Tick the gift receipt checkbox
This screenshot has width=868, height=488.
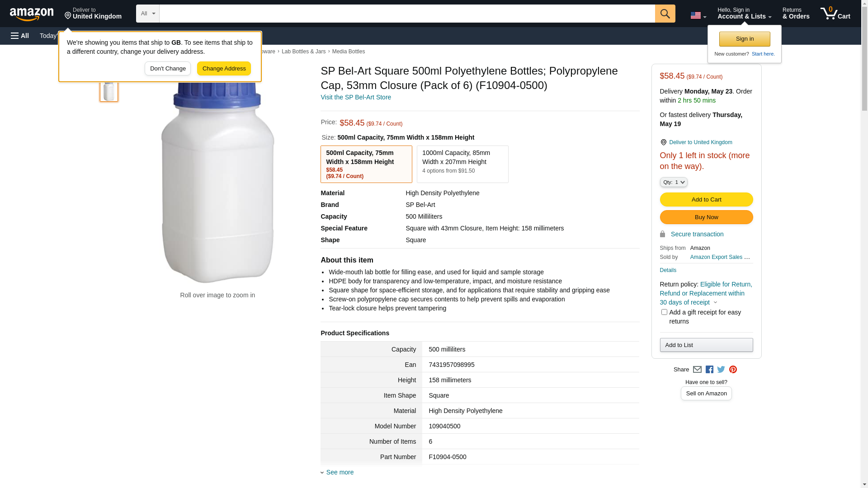click(664, 312)
